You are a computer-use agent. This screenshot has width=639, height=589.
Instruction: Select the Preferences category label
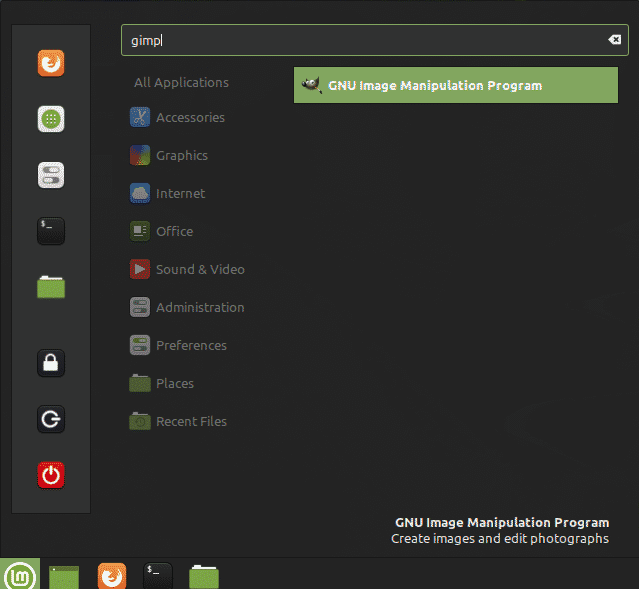point(192,345)
